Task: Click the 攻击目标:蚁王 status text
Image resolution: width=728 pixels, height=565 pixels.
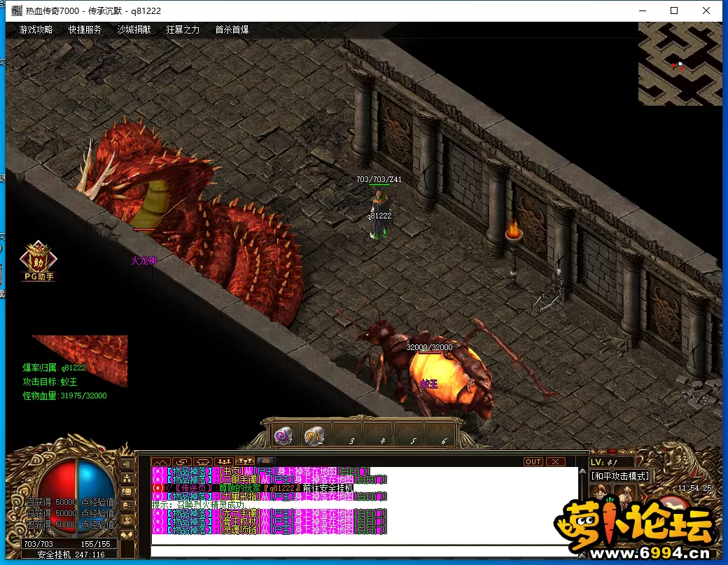Action: tap(50, 382)
